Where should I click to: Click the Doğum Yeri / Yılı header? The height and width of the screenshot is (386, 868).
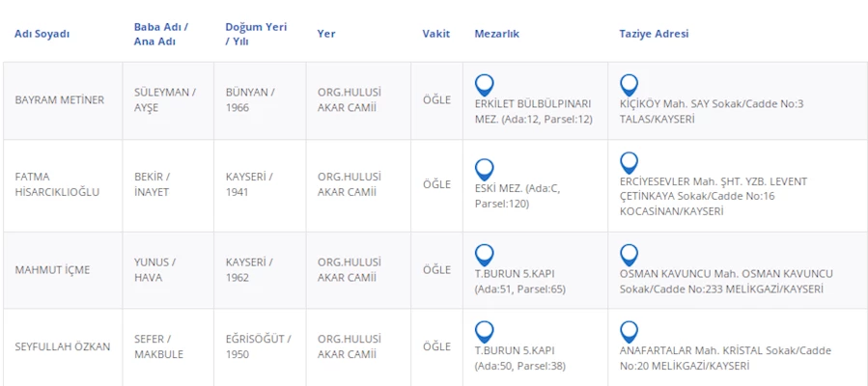(x=255, y=34)
